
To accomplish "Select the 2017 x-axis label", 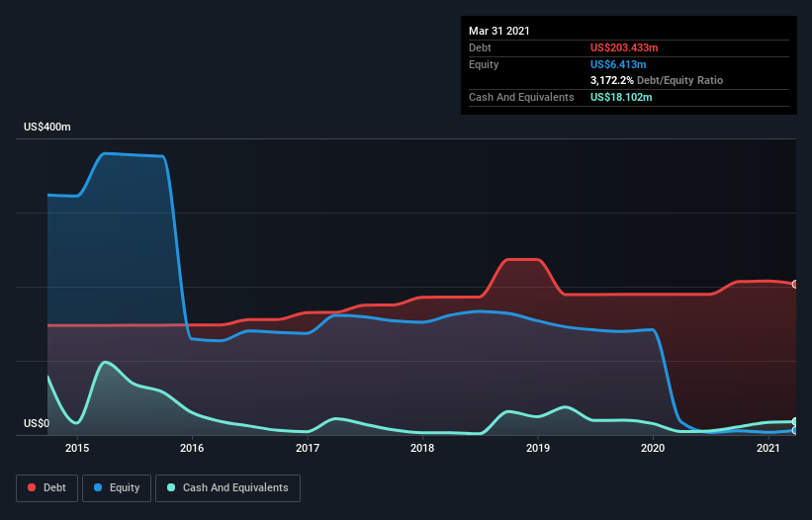I will 308,448.
